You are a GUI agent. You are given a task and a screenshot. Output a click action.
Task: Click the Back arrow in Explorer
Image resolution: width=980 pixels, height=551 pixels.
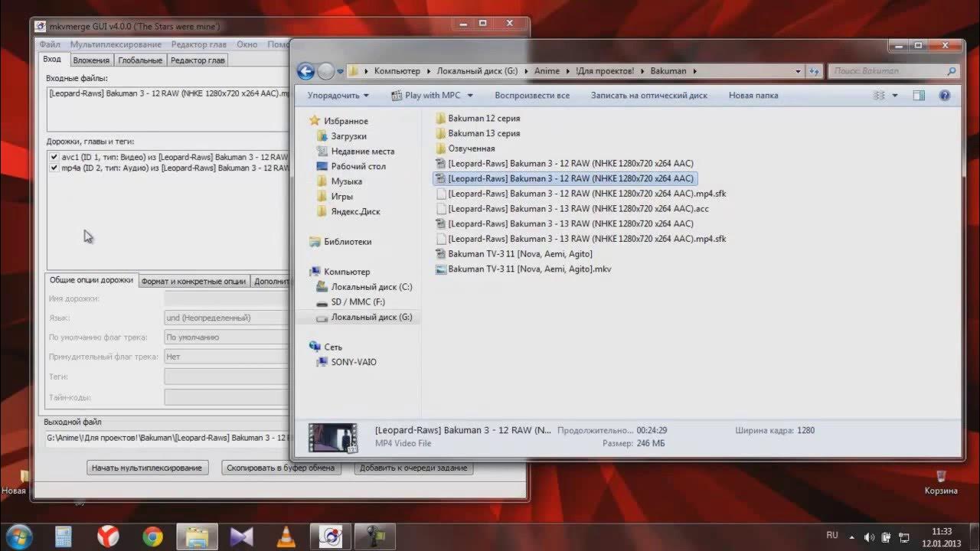pyautogui.click(x=305, y=71)
